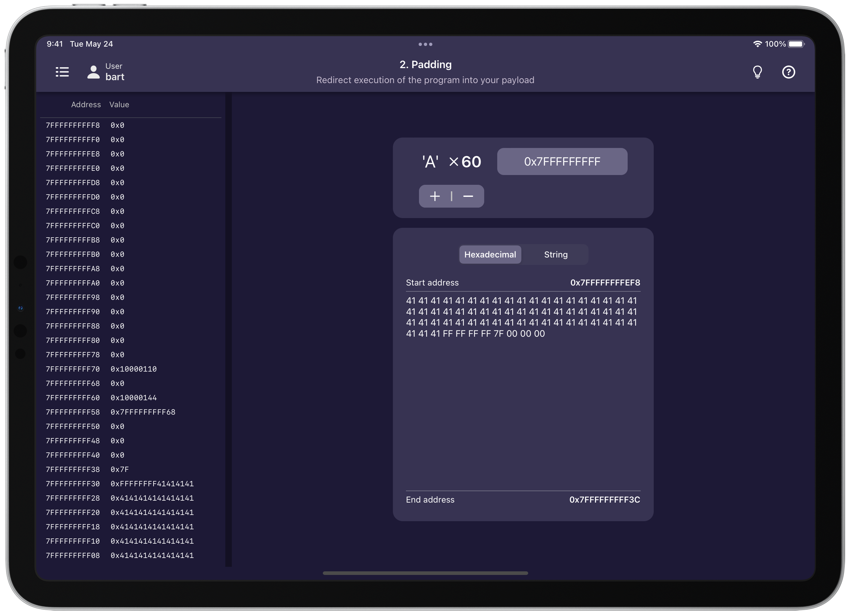The height and width of the screenshot is (616, 851).
Task: Open the level list menu icon
Action: pyautogui.click(x=62, y=72)
